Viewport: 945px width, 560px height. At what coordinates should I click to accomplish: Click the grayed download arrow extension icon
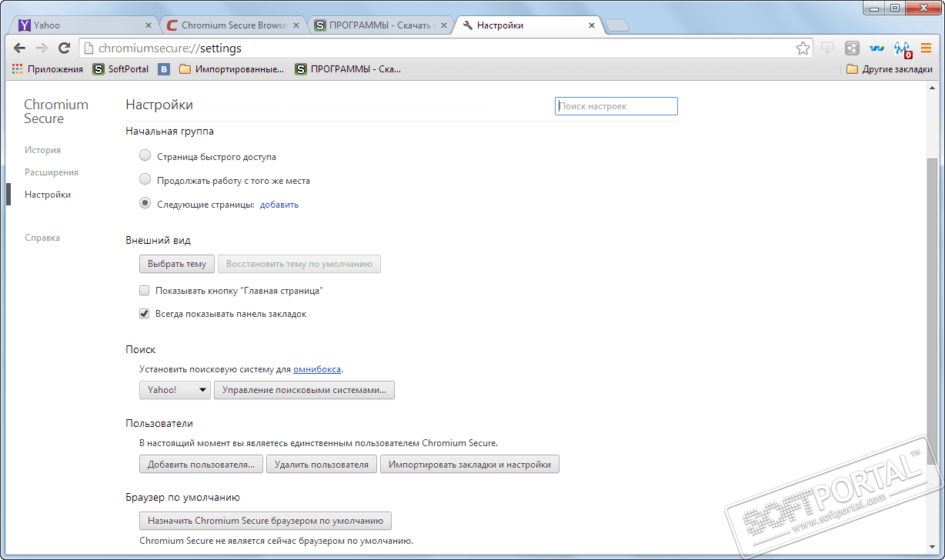point(828,48)
